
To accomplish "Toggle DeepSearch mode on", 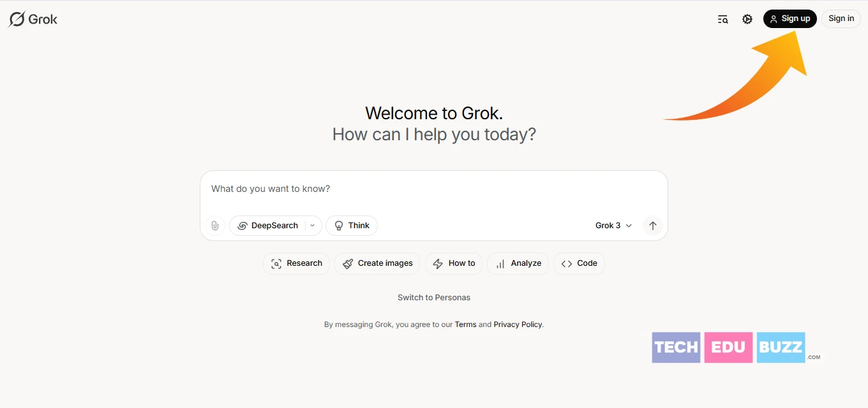I will point(267,226).
